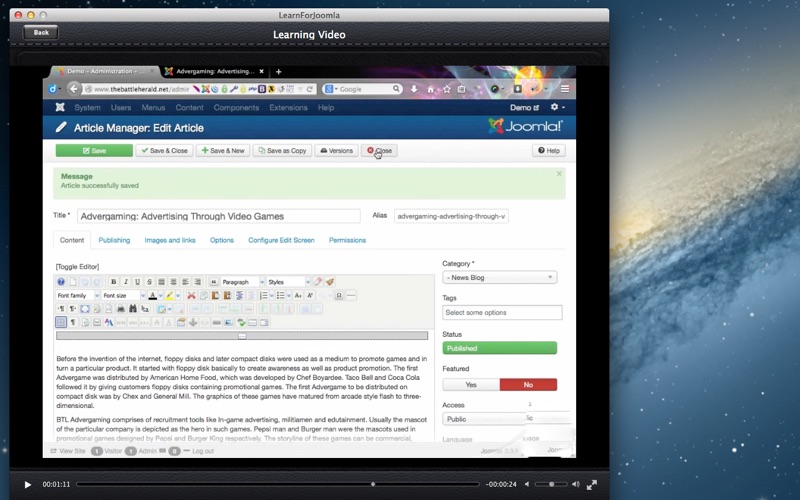Play the learning video
The height and width of the screenshot is (500, 800).
[x=28, y=484]
